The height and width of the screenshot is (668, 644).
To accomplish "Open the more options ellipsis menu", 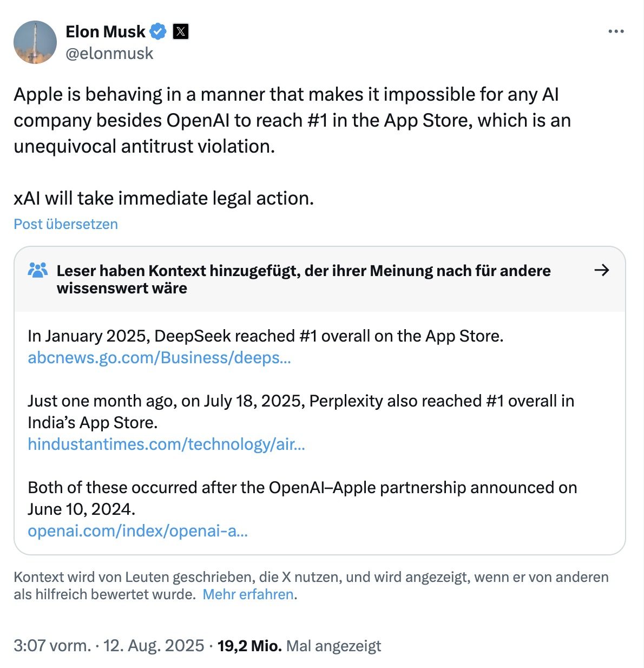I will tap(616, 31).
